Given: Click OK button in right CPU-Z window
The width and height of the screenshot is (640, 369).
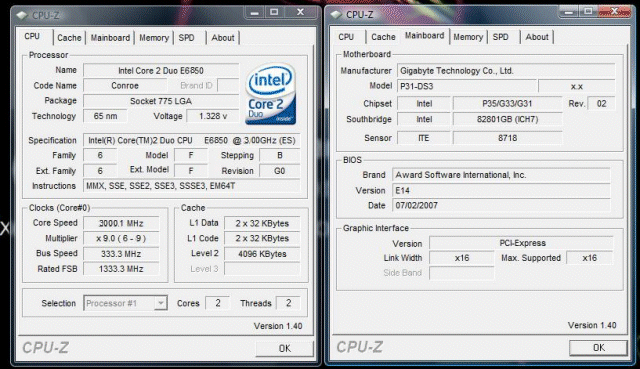Looking at the screenshot, I should (x=598, y=347).
